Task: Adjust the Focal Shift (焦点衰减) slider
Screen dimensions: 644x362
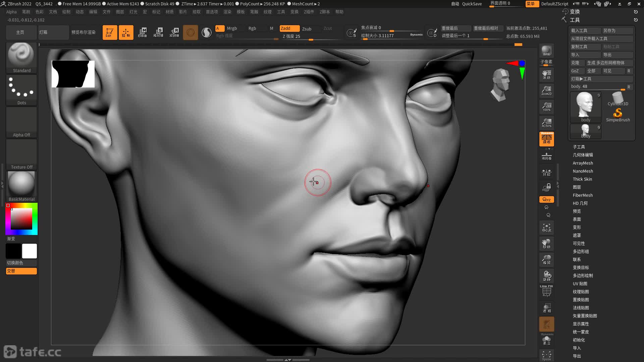Action: (x=392, y=28)
